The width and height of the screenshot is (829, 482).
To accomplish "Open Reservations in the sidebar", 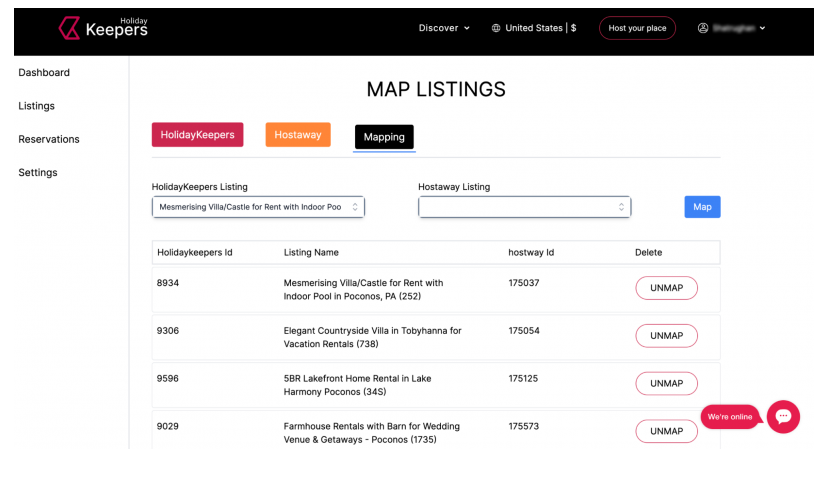I will [x=49, y=139].
